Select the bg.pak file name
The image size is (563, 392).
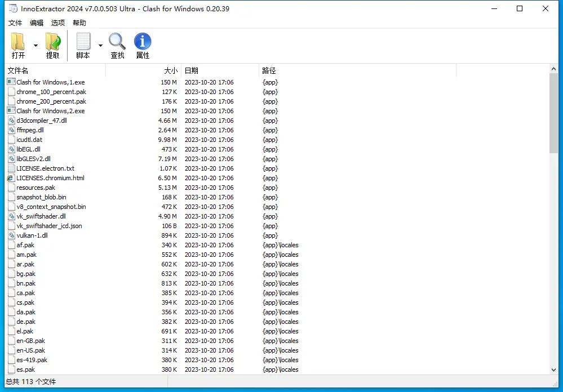point(26,274)
